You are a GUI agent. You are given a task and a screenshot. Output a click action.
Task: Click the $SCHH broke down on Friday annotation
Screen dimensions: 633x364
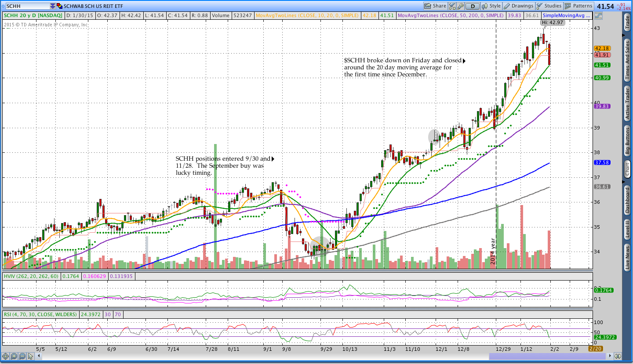click(403, 68)
